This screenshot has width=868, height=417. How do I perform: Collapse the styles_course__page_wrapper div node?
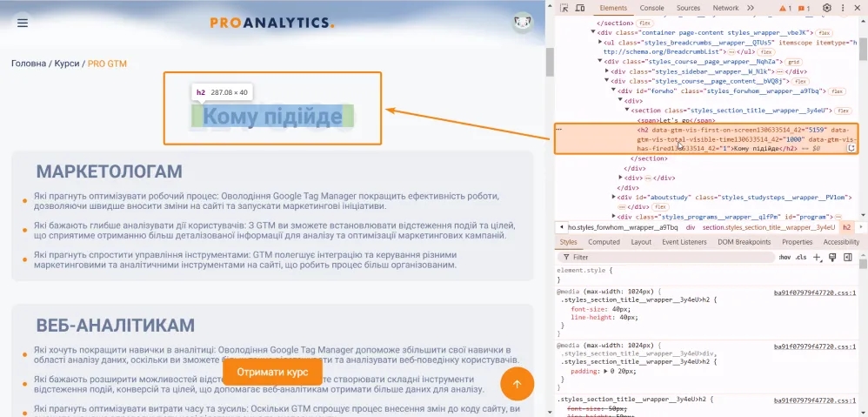tap(600, 62)
